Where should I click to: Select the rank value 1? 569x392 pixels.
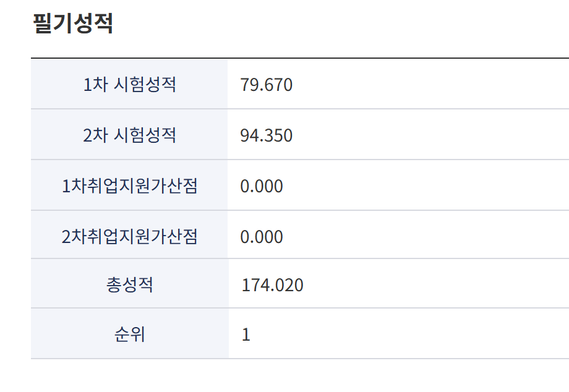[246, 334]
